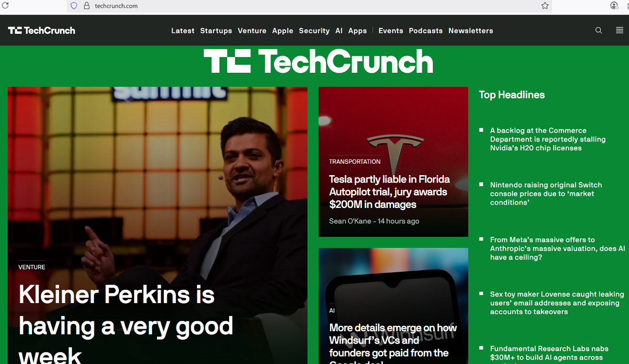
Task: Open the search icon
Action: tap(599, 30)
